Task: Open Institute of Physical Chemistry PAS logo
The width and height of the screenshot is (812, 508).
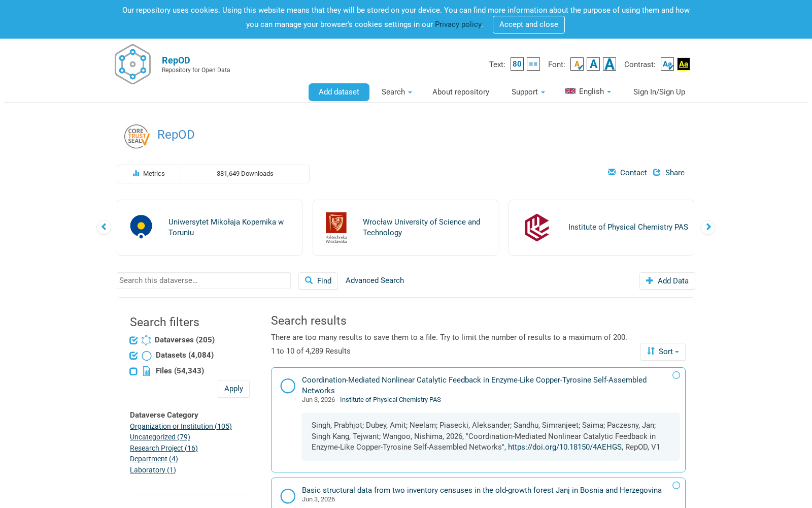Action: click(x=537, y=227)
